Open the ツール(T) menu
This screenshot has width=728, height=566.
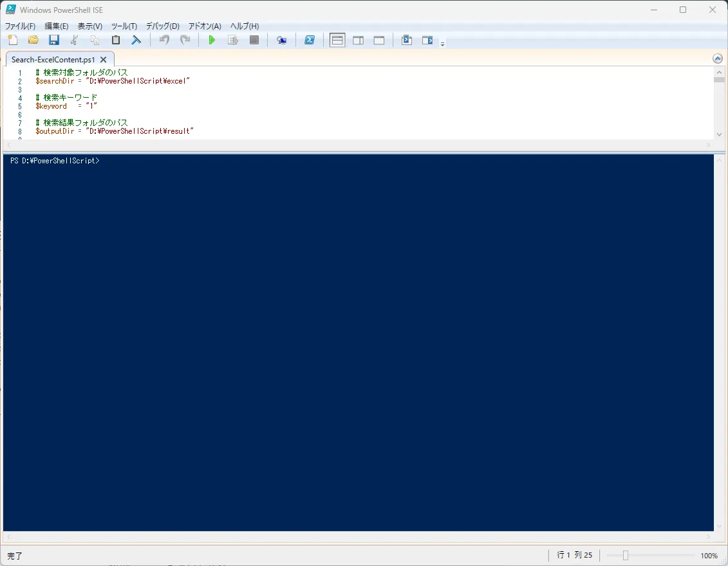click(x=124, y=26)
